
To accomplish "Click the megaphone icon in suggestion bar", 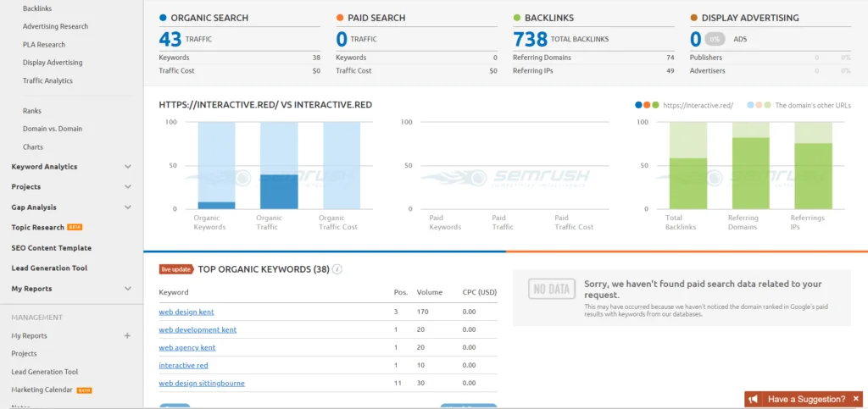I will point(754,399).
